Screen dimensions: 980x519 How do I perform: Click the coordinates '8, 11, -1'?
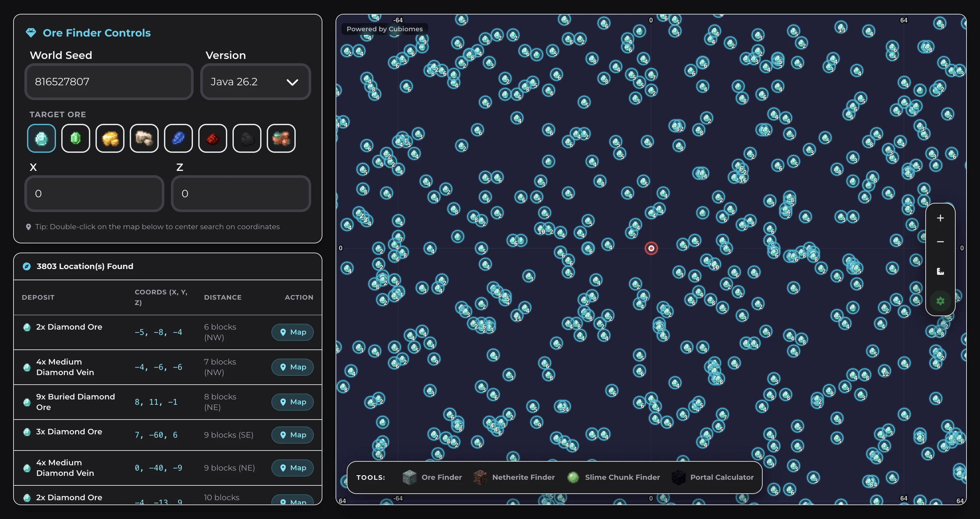pyautogui.click(x=156, y=402)
